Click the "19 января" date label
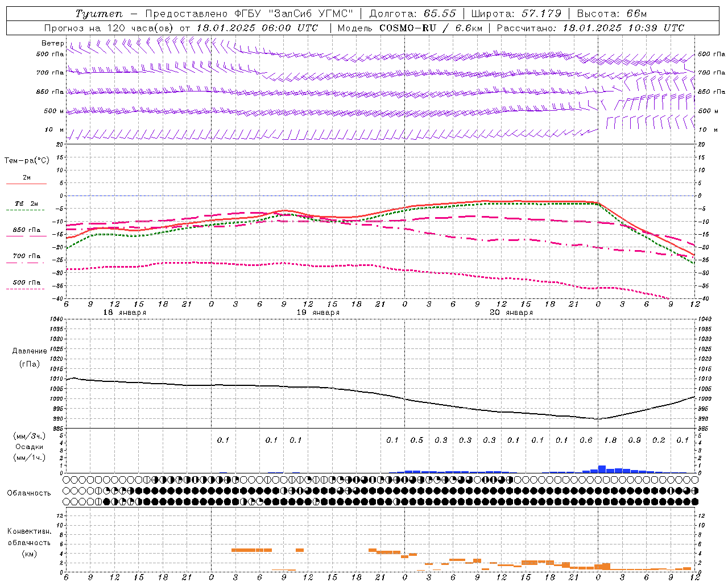 [x=318, y=313]
